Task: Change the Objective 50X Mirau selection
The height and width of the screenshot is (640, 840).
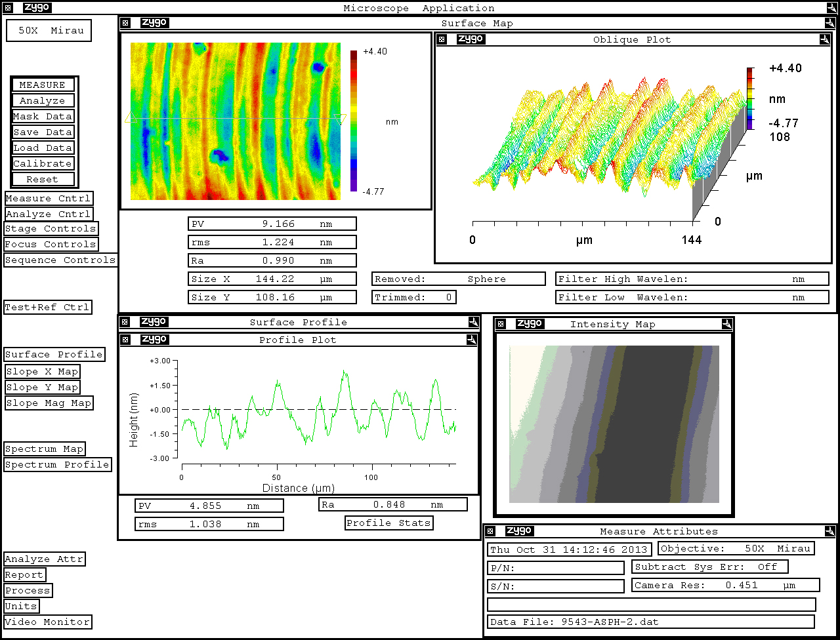Action: coord(736,549)
